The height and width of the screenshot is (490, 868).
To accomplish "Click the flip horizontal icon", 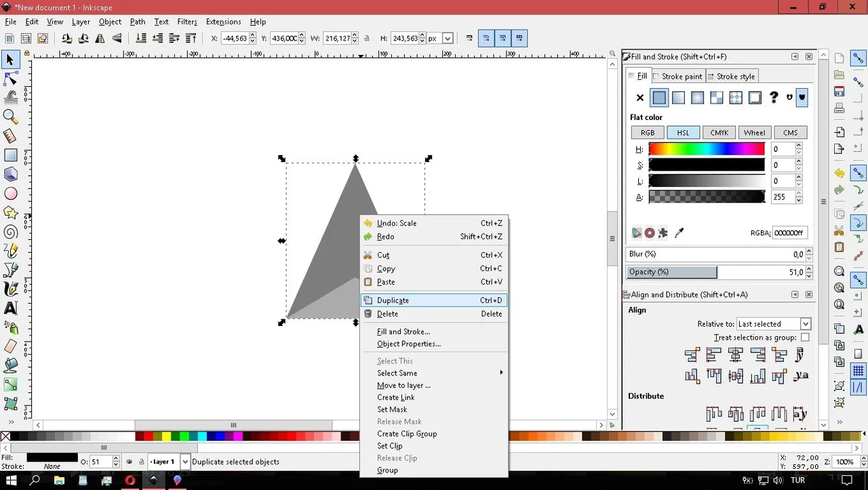I will pyautogui.click(x=100, y=39).
